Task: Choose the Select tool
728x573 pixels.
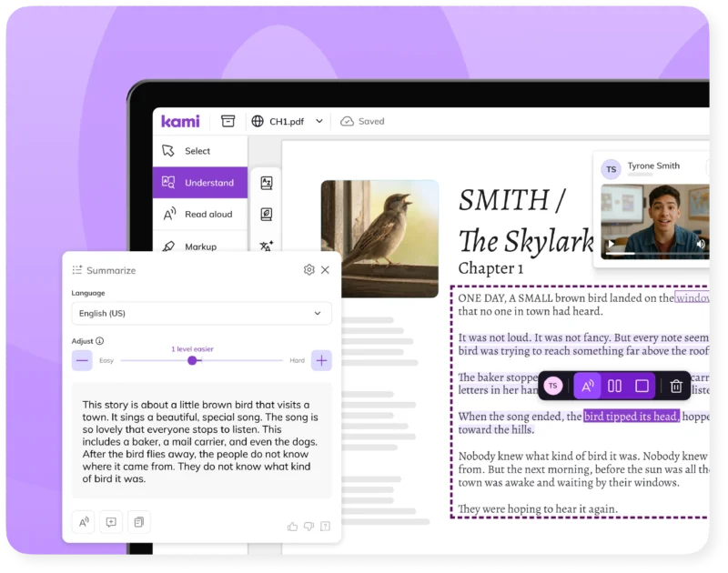Action: click(x=200, y=151)
